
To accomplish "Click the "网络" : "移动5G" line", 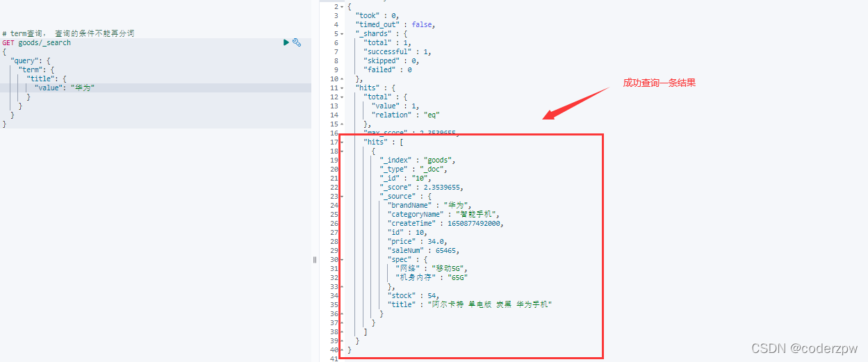I will click(x=432, y=268).
